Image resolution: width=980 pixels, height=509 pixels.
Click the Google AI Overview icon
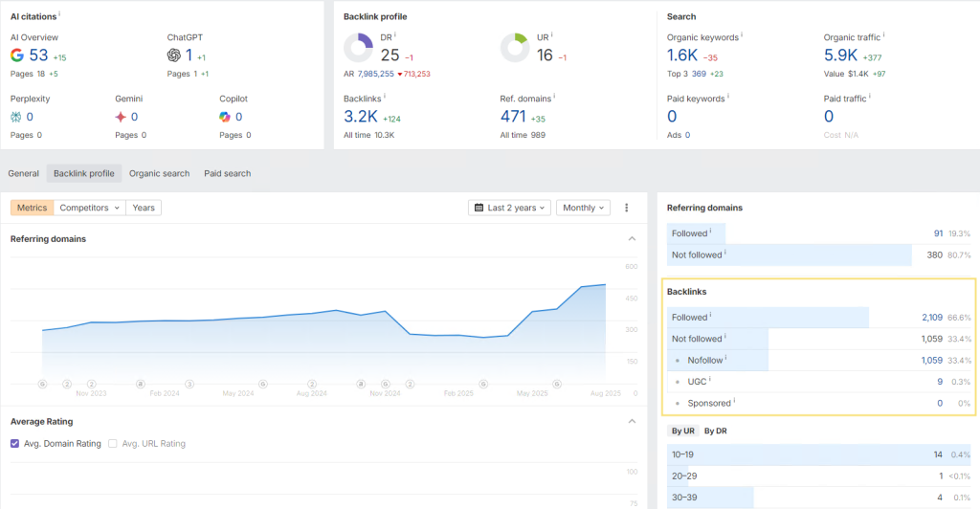click(17, 55)
